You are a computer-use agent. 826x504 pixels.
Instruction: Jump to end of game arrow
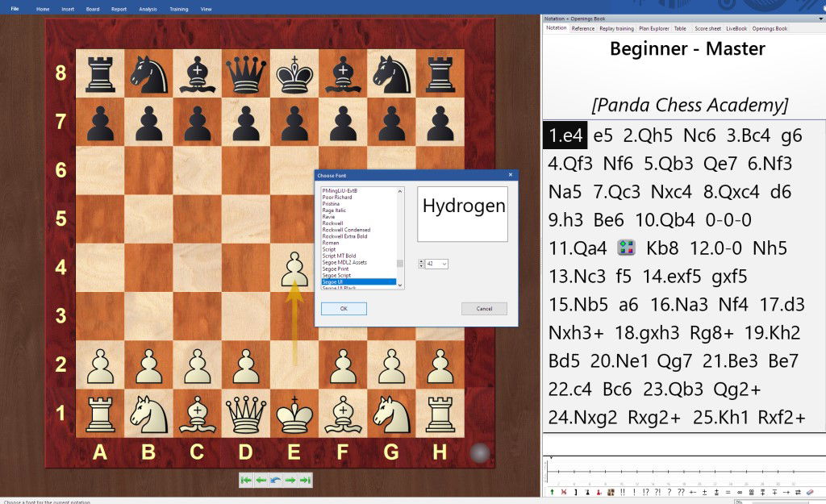[x=305, y=480]
